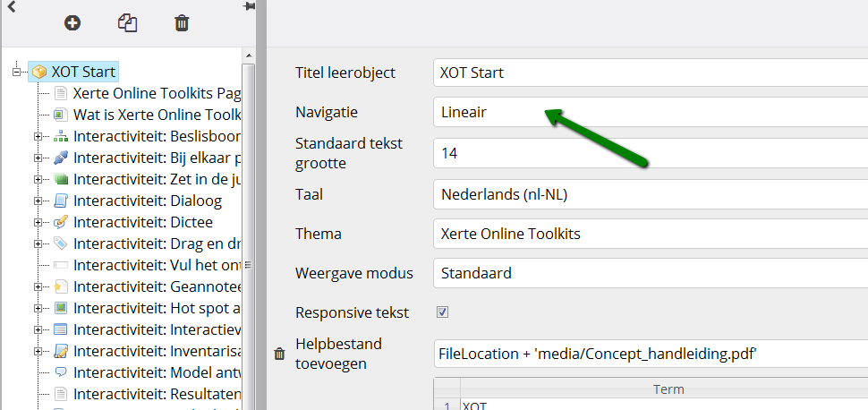The image size is (868, 410).
Task: Remove the Helpbestand toevoegen property via trash icon
Action: pyautogui.click(x=280, y=354)
